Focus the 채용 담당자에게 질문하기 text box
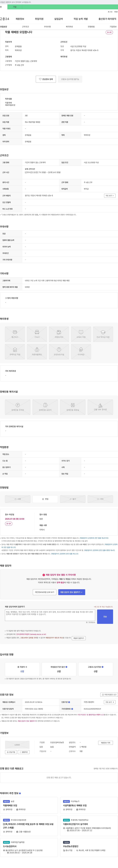The height and width of the screenshot is (868, 118). point(50,615)
